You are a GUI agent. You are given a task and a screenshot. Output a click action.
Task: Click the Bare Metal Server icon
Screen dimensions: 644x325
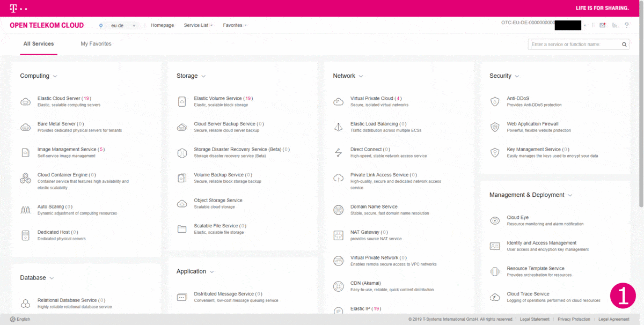[25, 127]
